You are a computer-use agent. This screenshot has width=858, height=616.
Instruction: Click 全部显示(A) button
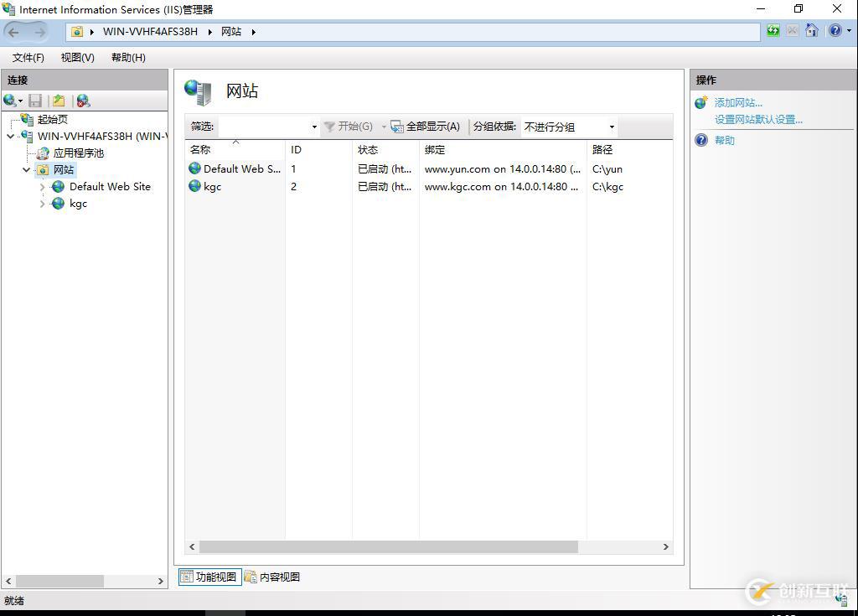click(x=426, y=127)
